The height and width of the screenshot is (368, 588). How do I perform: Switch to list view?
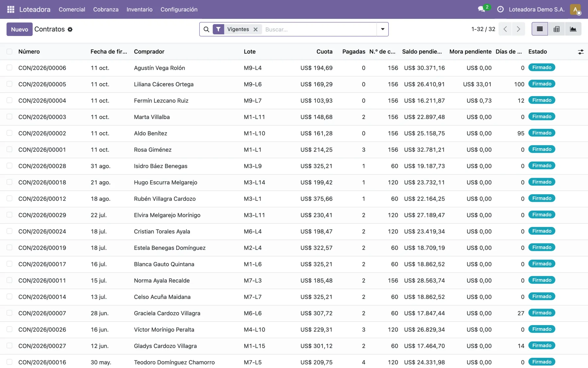tap(540, 29)
